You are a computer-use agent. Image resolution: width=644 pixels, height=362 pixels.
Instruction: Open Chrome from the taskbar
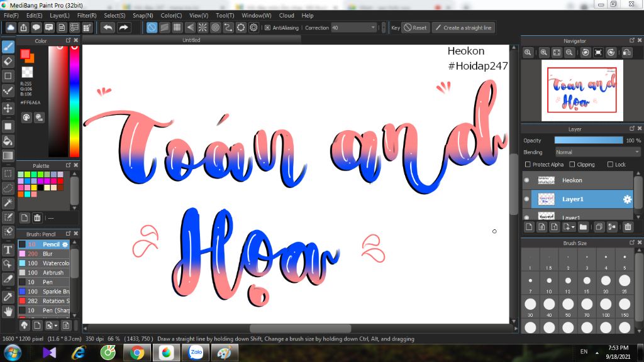click(137, 353)
